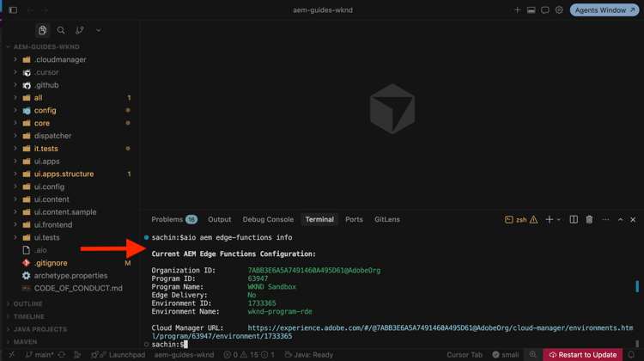Go forward with the right arrow
The image size is (644, 361).
point(45,9)
